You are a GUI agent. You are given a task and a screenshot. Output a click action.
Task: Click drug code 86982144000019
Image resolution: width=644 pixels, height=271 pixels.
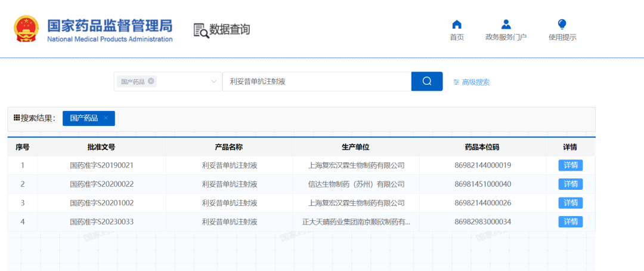[482, 165]
